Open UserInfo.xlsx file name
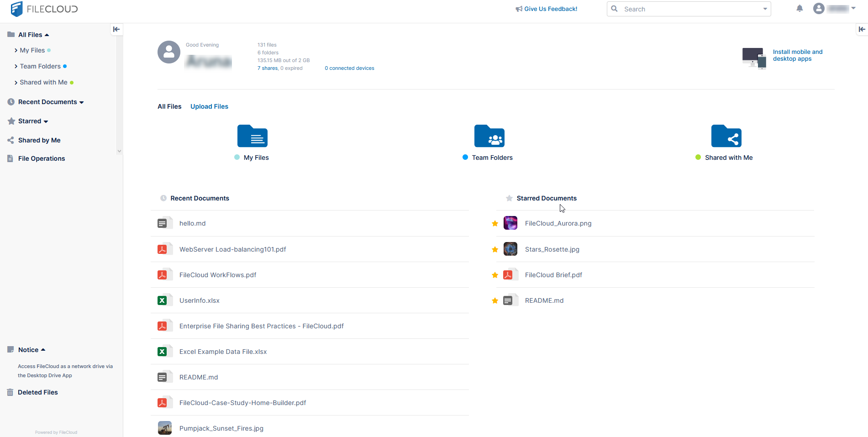Image resolution: width=868 pixels, height=437 pixels. (x=200, y=300)
